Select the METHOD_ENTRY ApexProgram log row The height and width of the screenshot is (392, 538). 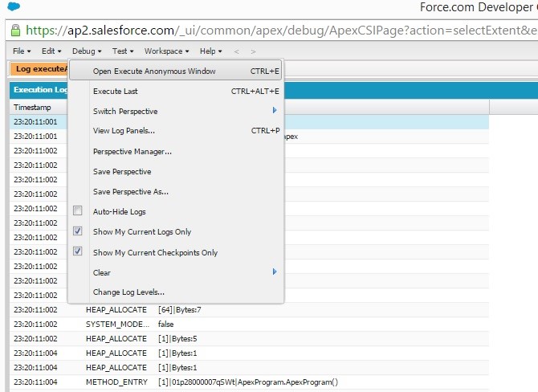click(x=241, y=382)
